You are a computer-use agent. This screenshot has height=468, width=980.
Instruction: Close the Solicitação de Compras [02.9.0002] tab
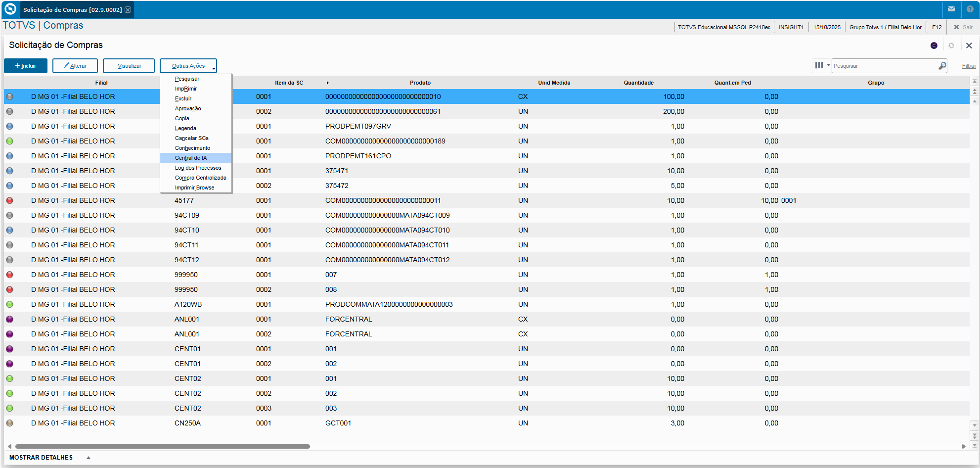pos(128,10)
